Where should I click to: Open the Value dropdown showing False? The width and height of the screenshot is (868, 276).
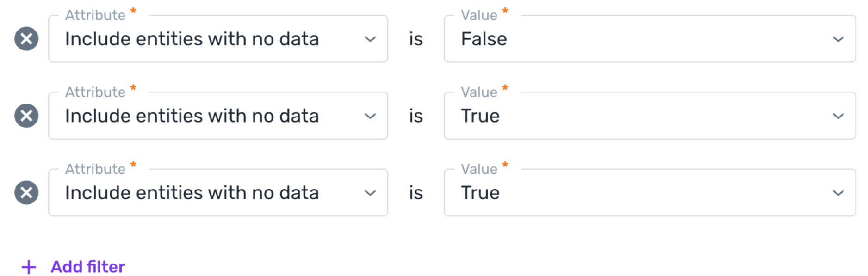tap(650, 39)
